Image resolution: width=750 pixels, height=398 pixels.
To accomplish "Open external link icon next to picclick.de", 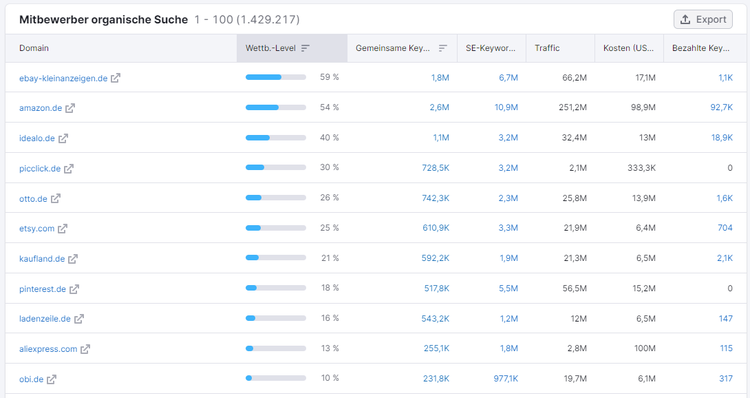I will click(69, 168).
